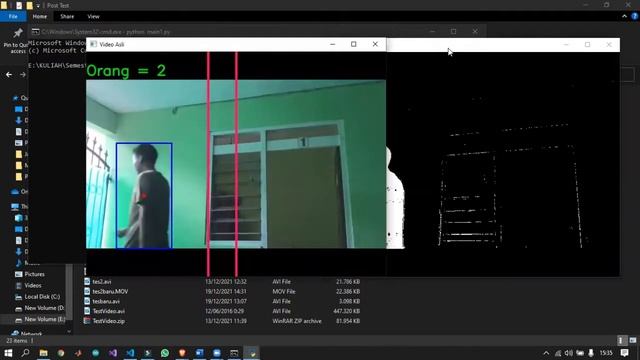
Task: Open File Explorer help question mark
Action: pos(635,16)
